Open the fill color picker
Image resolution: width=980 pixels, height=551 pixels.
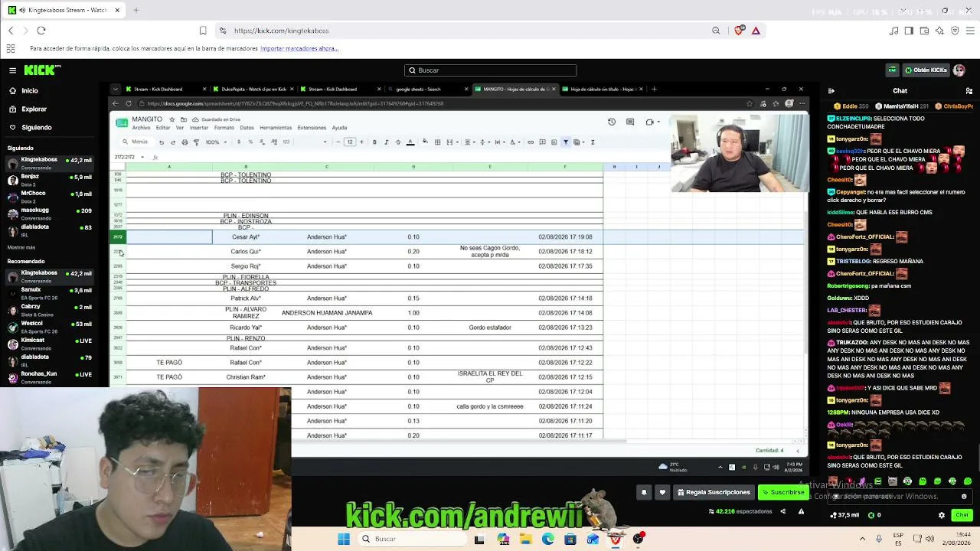click(426, 142)
